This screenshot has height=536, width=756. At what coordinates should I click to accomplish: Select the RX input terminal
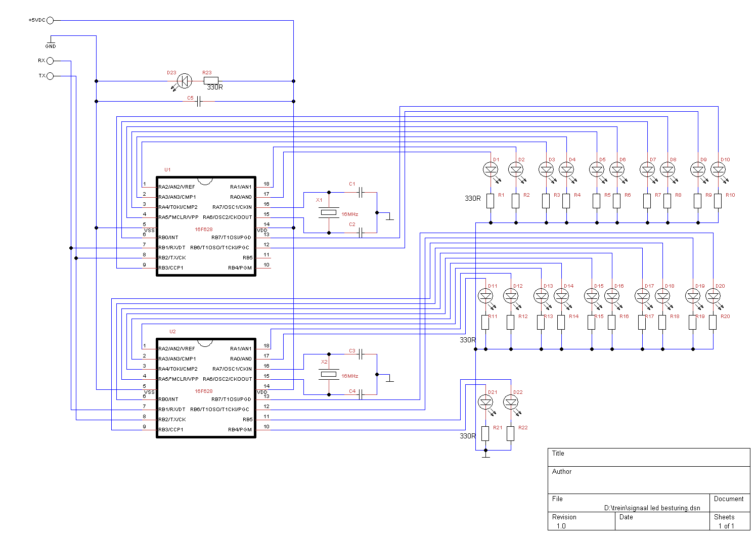tap(50, 61)
